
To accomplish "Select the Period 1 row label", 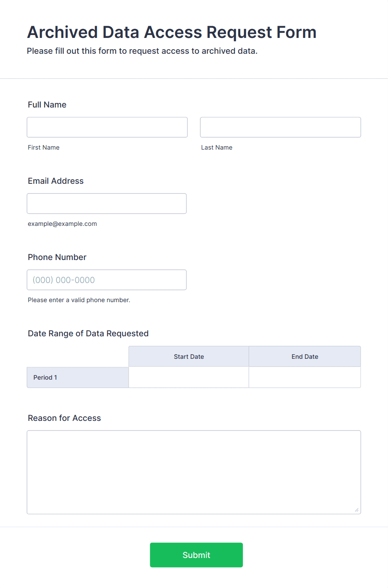I will (x=78, y=377).
